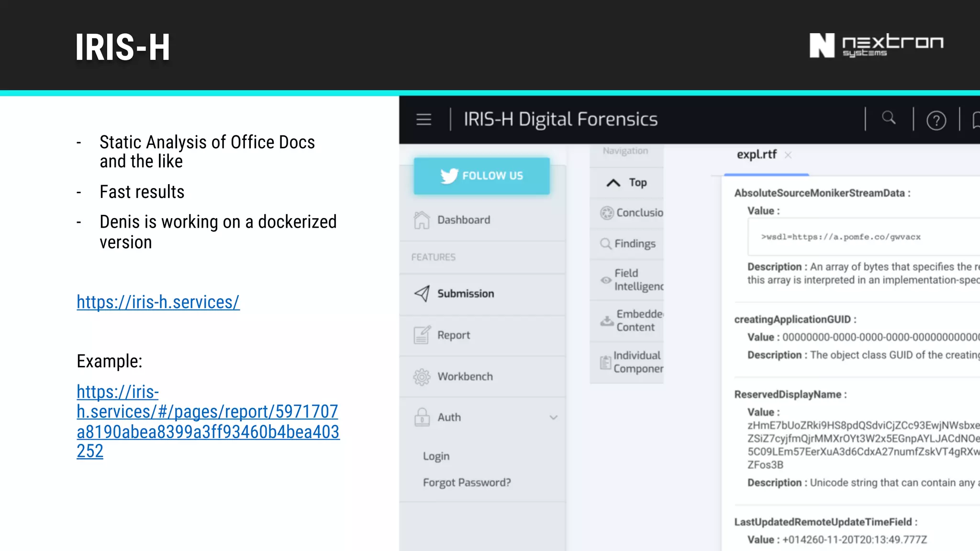The image size is (980, 551).
Task: Go to Findings section
Action: (x=627, y=243)
